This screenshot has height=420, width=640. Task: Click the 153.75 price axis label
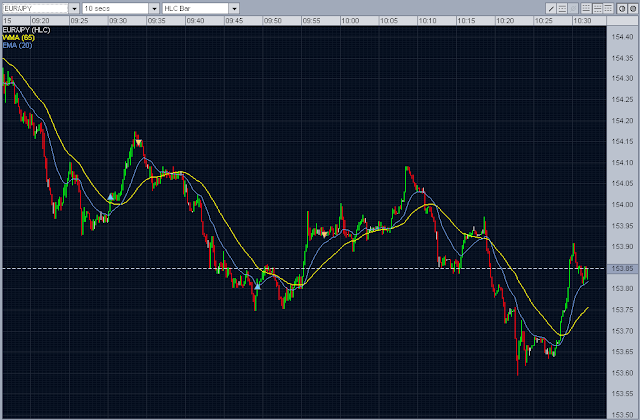point(622,310)
